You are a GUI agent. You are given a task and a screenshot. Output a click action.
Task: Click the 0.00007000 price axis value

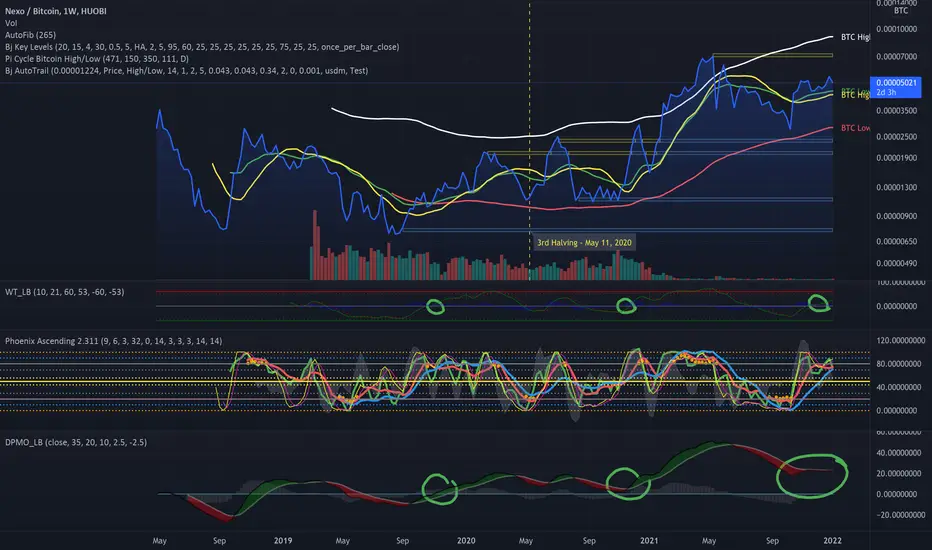(896, 56)
